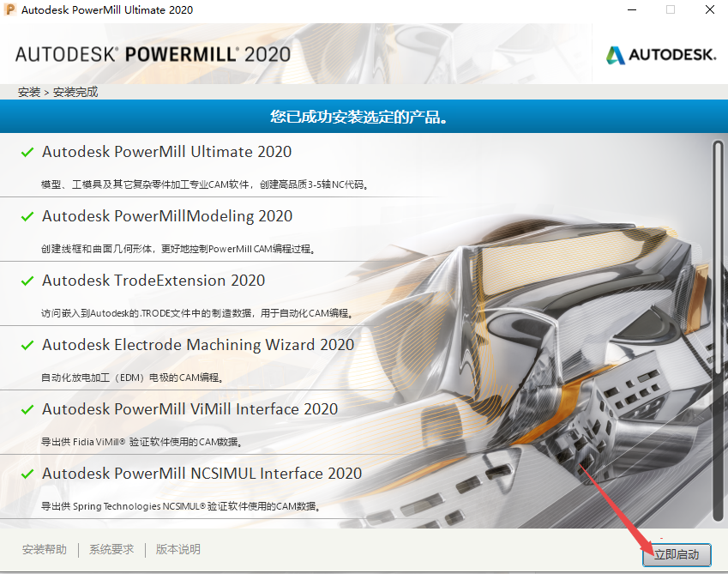Click the NCSIMUL Interface 2020 checkmark icon
The width and height of the screenshot is (728, 574).
pyautogui.click(x=27, y=474)
